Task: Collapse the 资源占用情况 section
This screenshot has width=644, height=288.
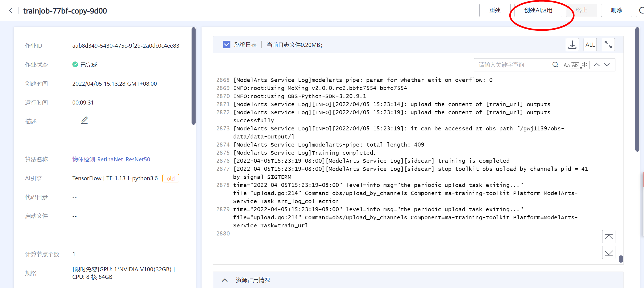Action: point(224,280)
